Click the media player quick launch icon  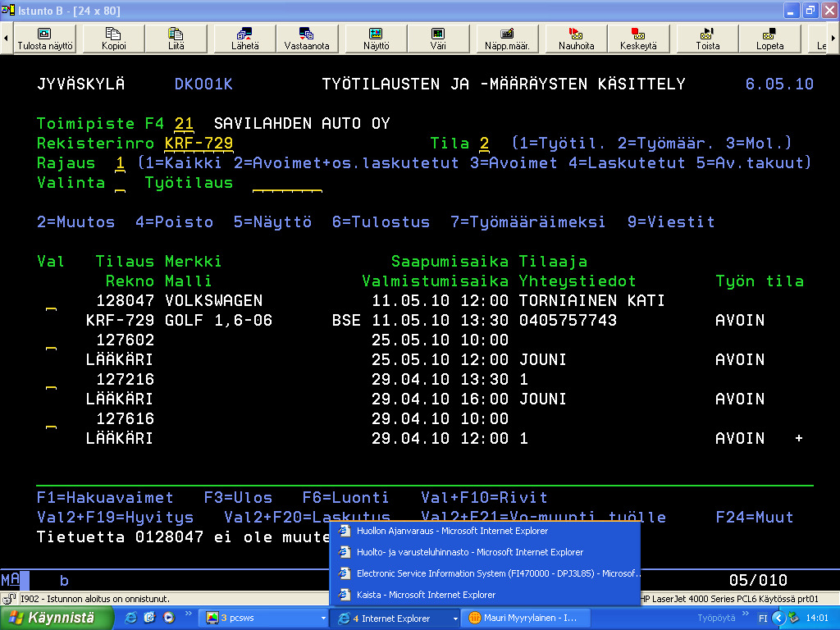point(169,619)
